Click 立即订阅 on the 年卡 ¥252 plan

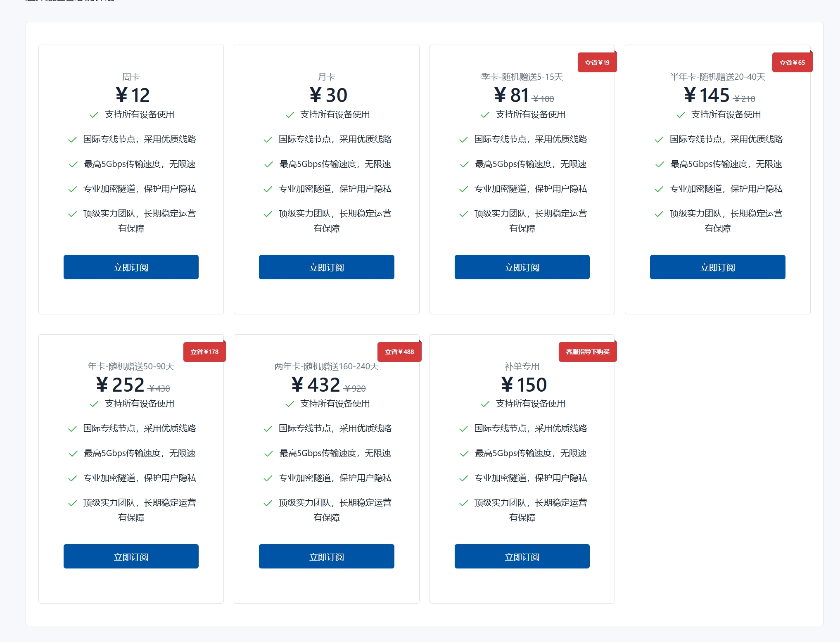point(131,556)
